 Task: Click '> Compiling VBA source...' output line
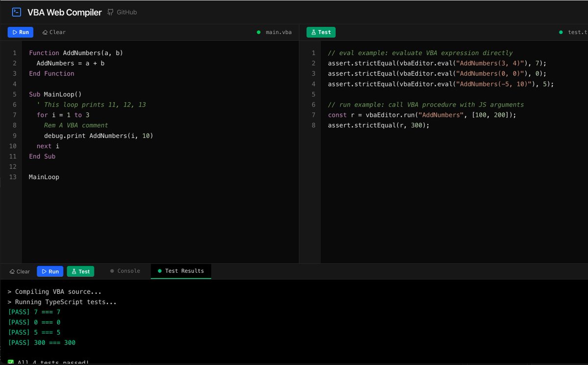[55, 291]
